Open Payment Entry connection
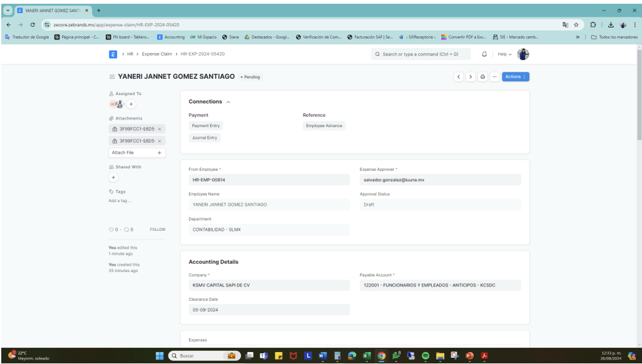Screen dimensions: 642x364 [x=205, y=126]
